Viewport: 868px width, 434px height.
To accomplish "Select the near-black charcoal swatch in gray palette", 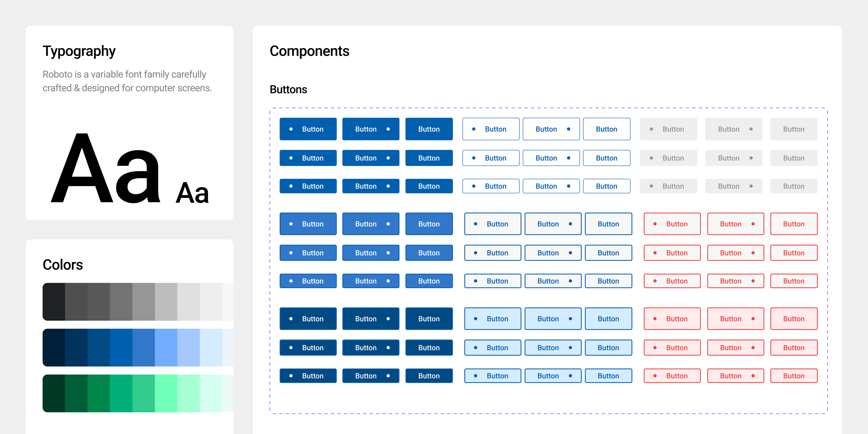I will point(54,302).
